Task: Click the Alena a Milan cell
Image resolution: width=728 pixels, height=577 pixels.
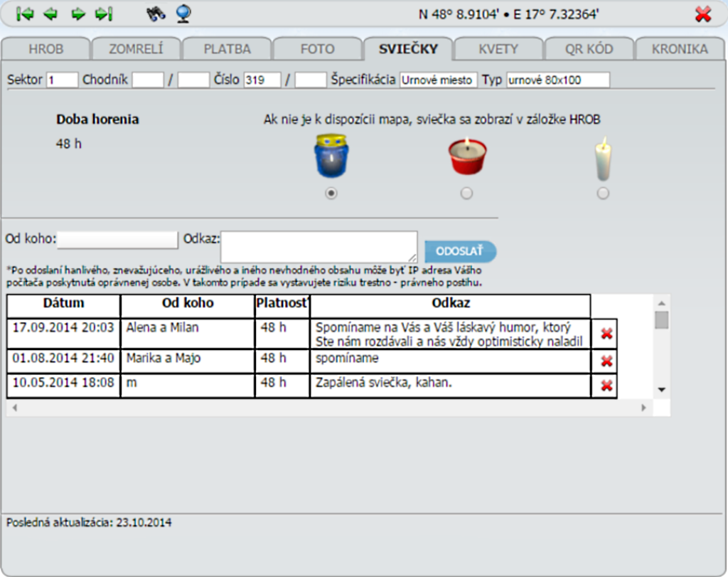Action: click(188, 334)
